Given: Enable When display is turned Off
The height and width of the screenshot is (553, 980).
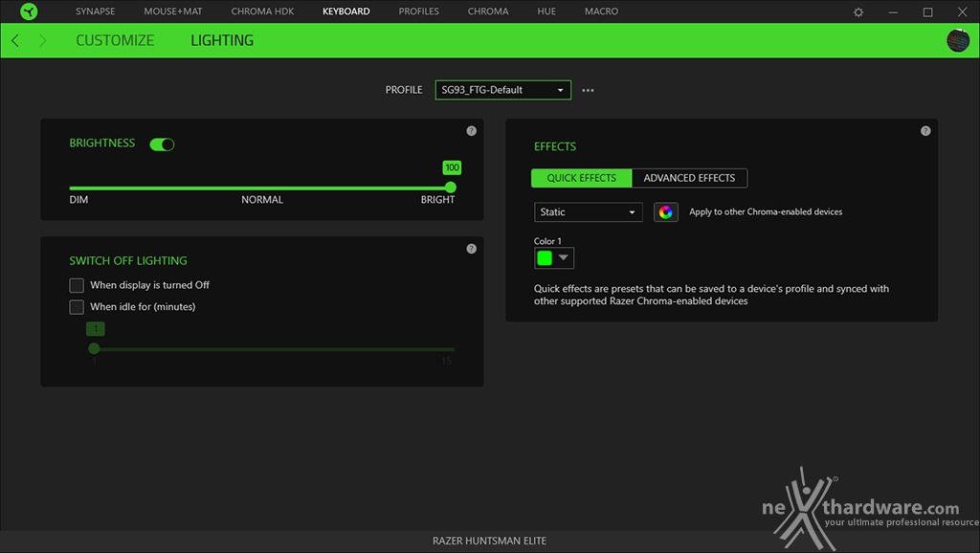Looking at the screenshot, I should point(77,285).
